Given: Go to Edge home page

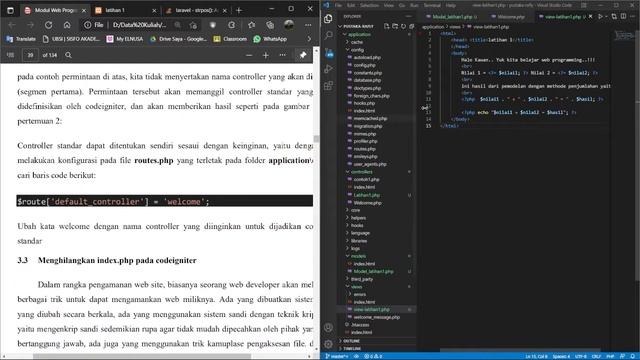Looking at the screenshot, I should click(67, 25).
